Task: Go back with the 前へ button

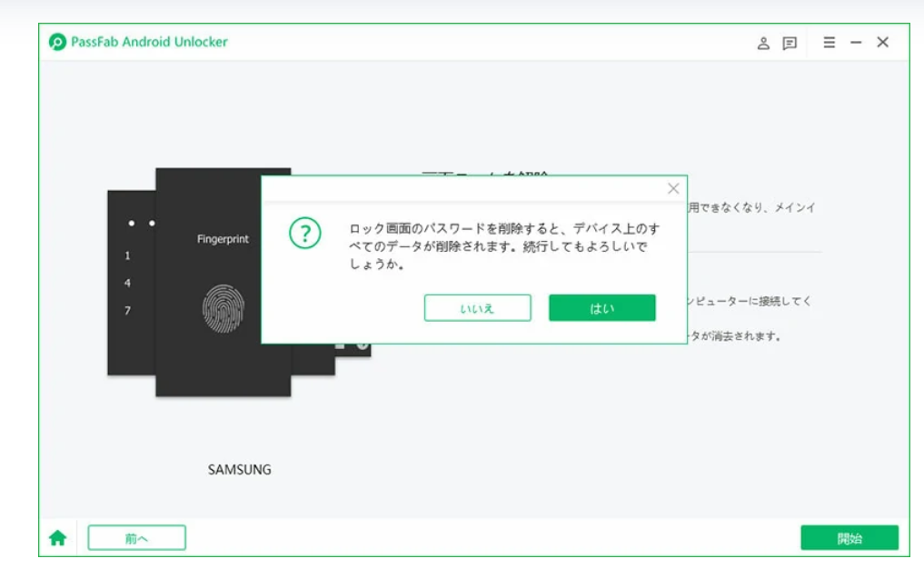Action: (136, 538)
